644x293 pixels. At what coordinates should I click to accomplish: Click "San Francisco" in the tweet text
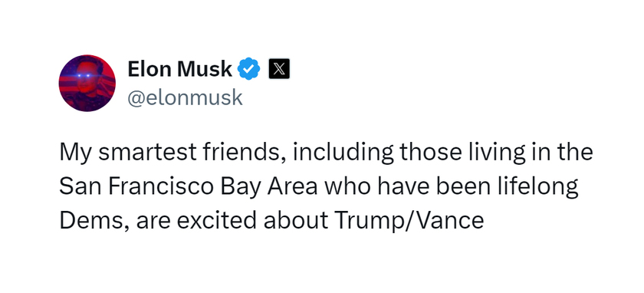tap(136, 186)
